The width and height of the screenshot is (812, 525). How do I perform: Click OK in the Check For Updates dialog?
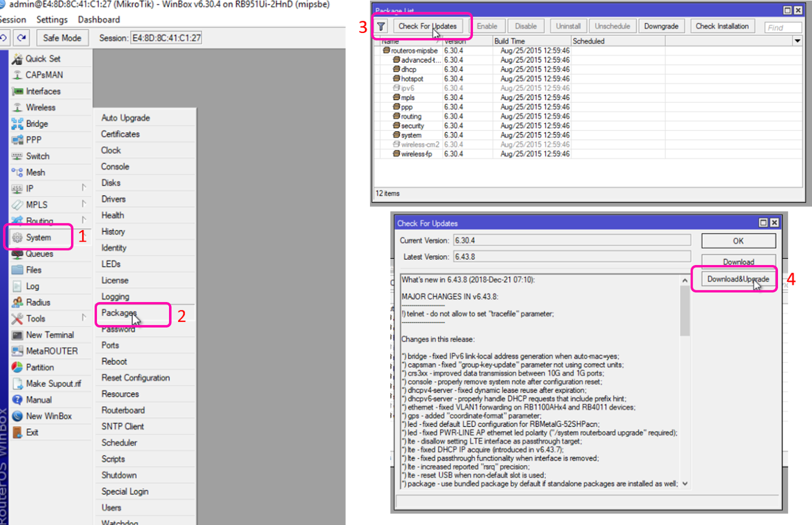pyautogui.click(x=738, y=241)
